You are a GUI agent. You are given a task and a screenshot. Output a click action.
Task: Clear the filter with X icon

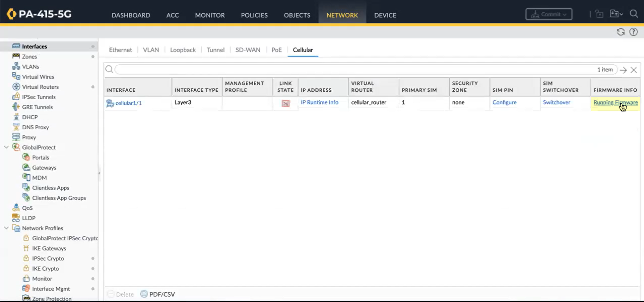pyautogui.click(x=633, y=70)
